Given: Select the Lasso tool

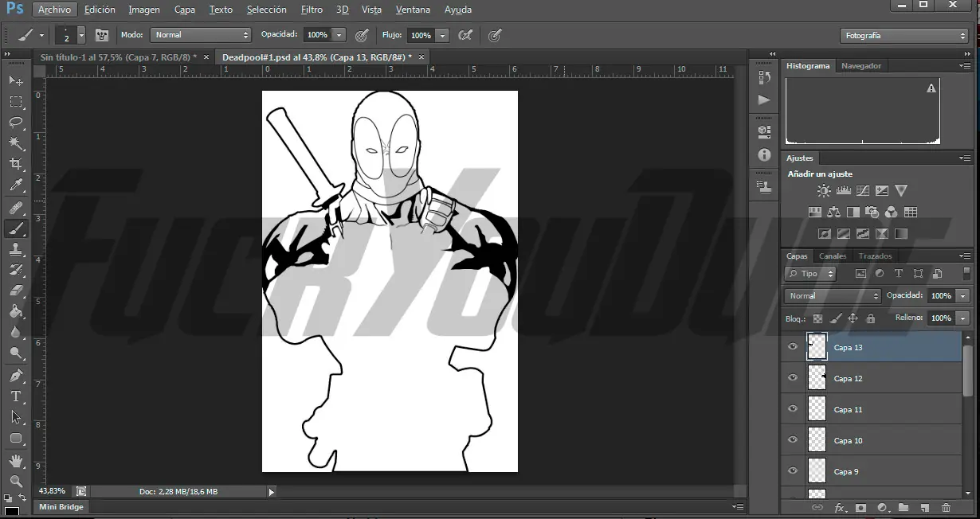Looking at the screenshot, I should (x=16, y=123).
